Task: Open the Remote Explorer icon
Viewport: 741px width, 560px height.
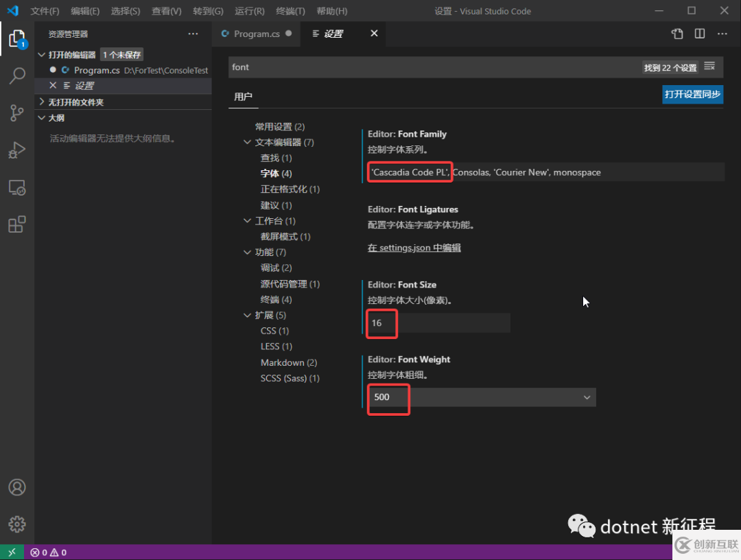Action: [x=17, y=187]
